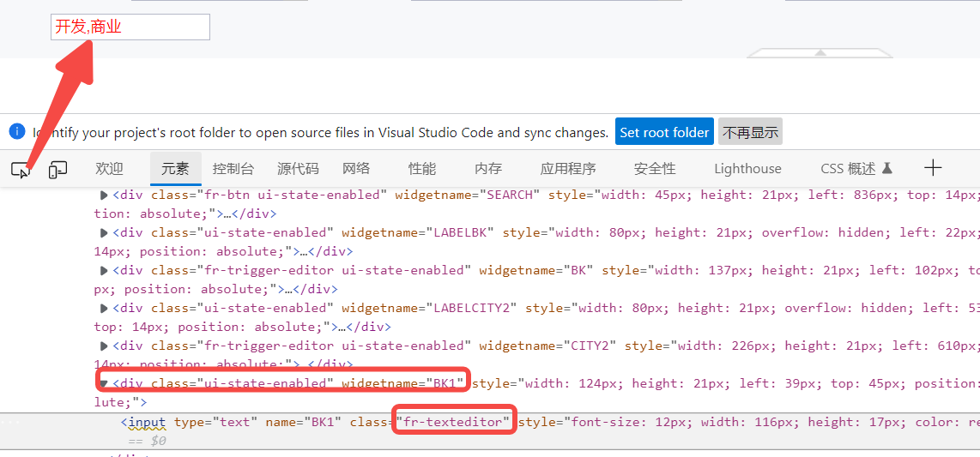Open the 内存 tab
980x457 pixels.
(x=488, y=169)
